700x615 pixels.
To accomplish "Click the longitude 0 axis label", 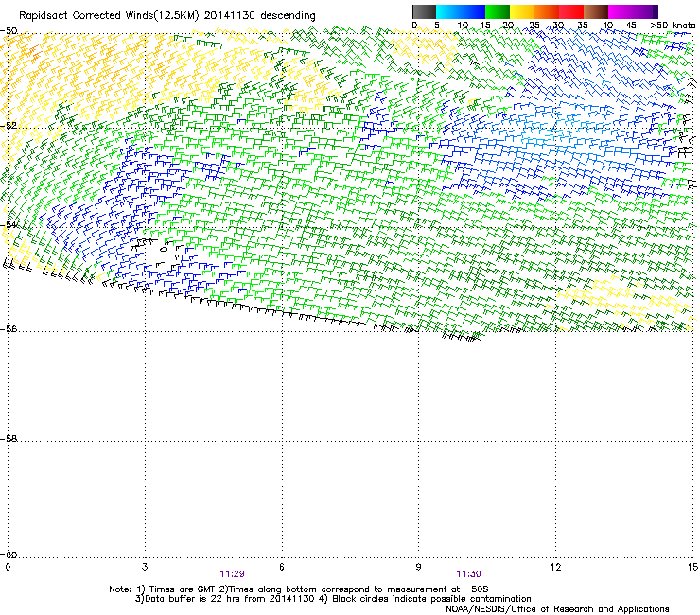I will coord(8,567).
